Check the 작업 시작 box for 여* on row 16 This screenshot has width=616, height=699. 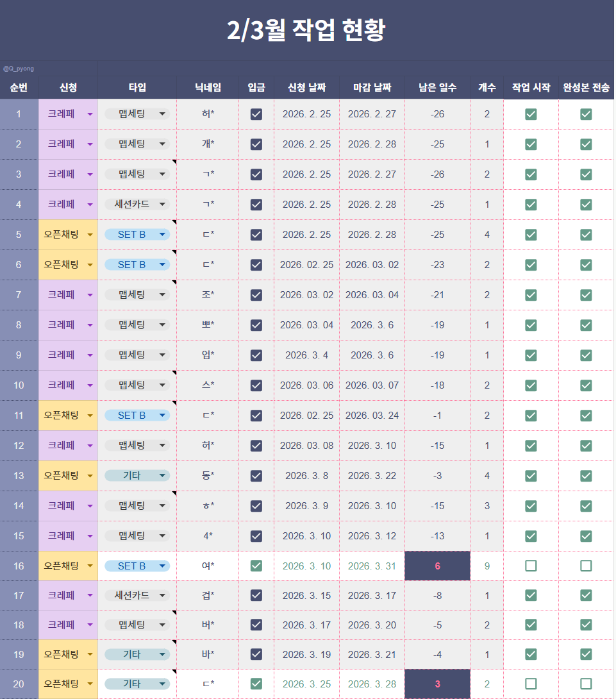[x=530, y=566]
